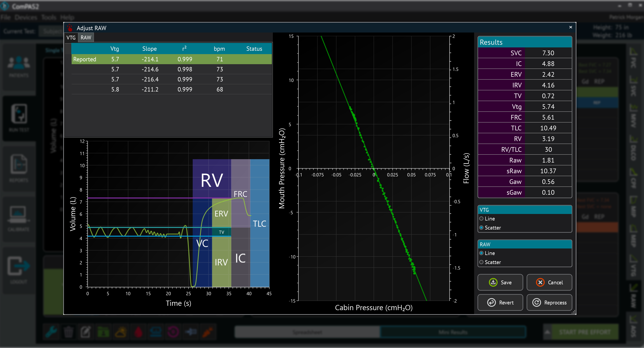The image size is (644, 348).
Task: Click the Vtg column header
Action: 115,49
